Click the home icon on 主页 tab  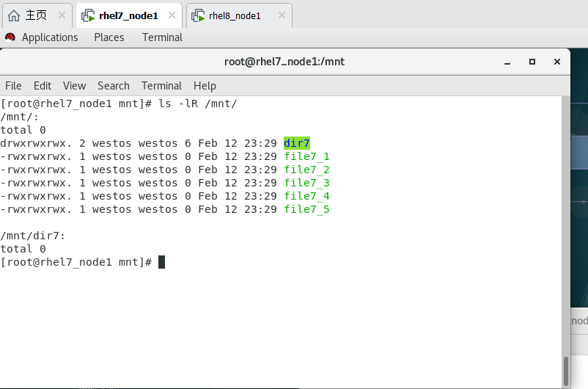(14, 15)
